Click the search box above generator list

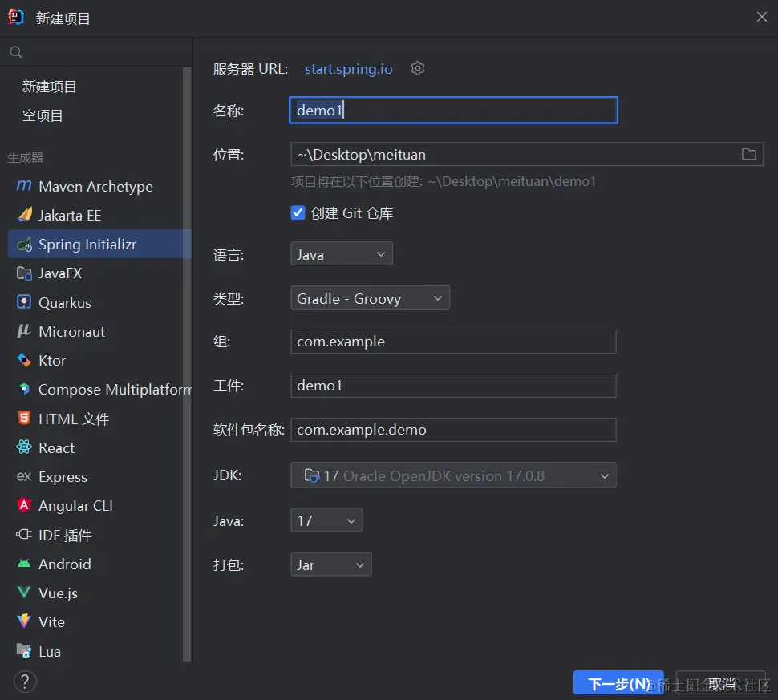pos(96,52)
